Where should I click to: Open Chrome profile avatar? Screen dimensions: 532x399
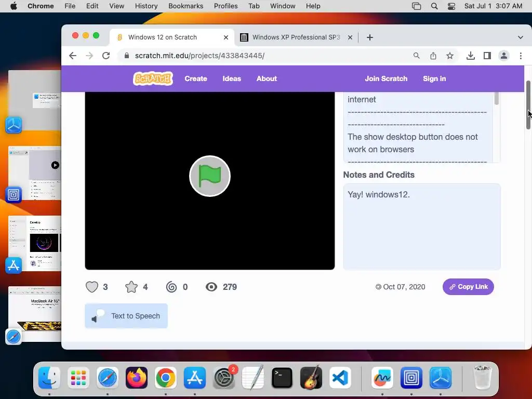point(504,56)
